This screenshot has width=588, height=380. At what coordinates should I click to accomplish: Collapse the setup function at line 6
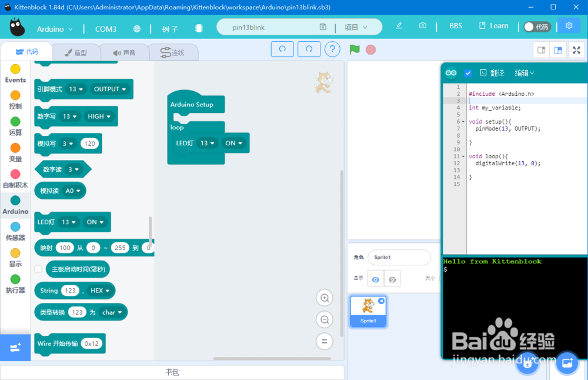click(463, 122)
